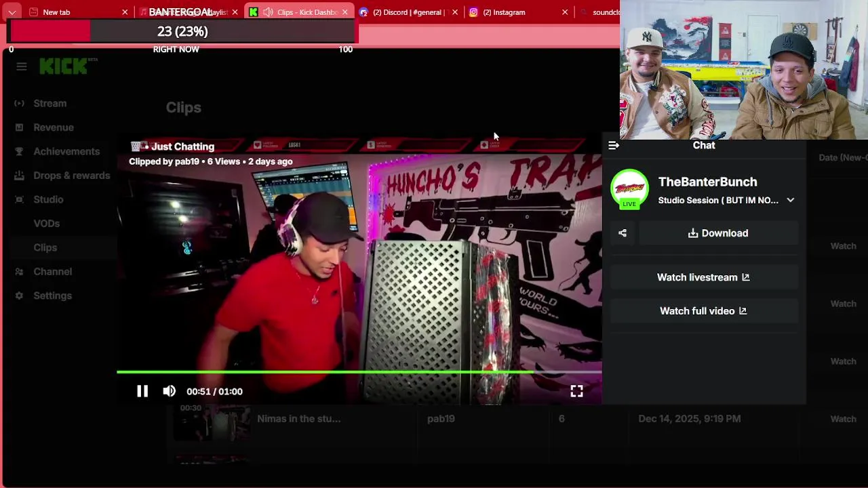Open the hamburger menu next to Kick logo
868x488 pixels.
point(22,66)
